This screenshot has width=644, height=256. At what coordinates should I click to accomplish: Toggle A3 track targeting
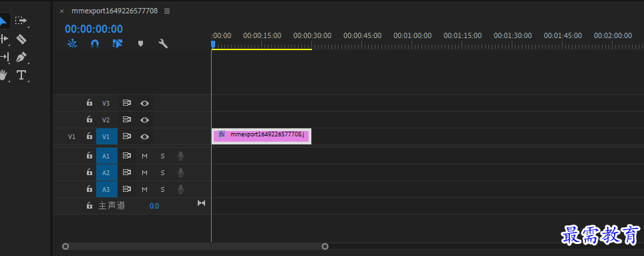pyautogui.click(x=107, y=189)
